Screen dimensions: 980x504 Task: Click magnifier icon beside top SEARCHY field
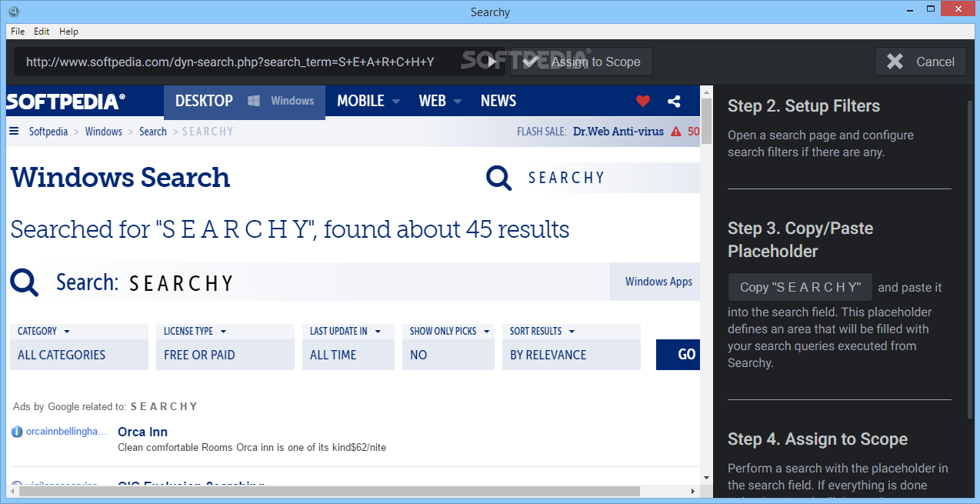[x=498, y=178]
